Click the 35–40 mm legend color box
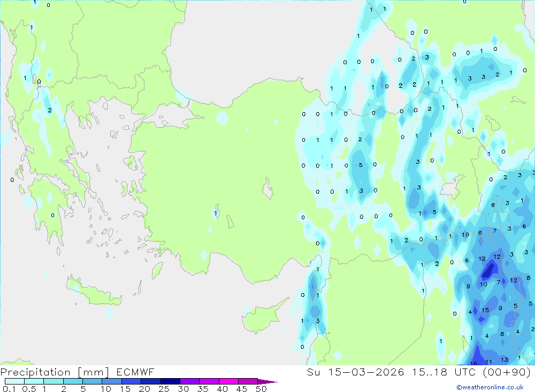The width and height of the screenshot is (535, 392). pyautogui.click(x=209, y=381)
